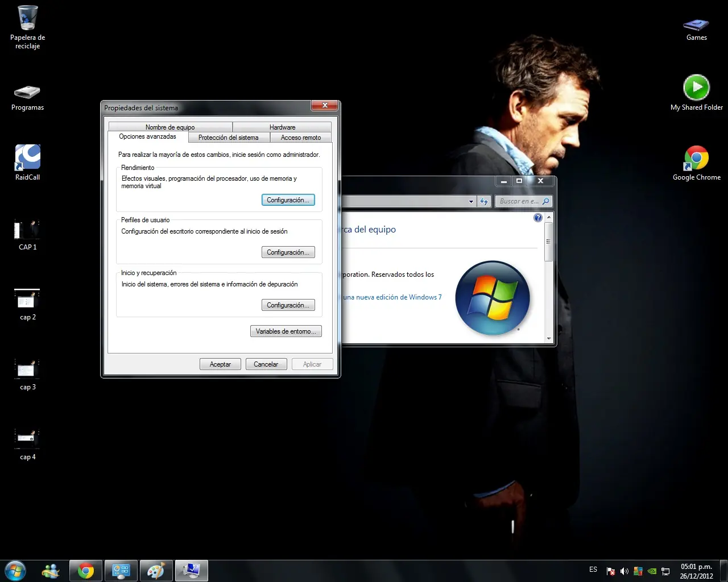Launch Google Chrome from the desktop shortcut
The image size is (728, 582).
696,159
